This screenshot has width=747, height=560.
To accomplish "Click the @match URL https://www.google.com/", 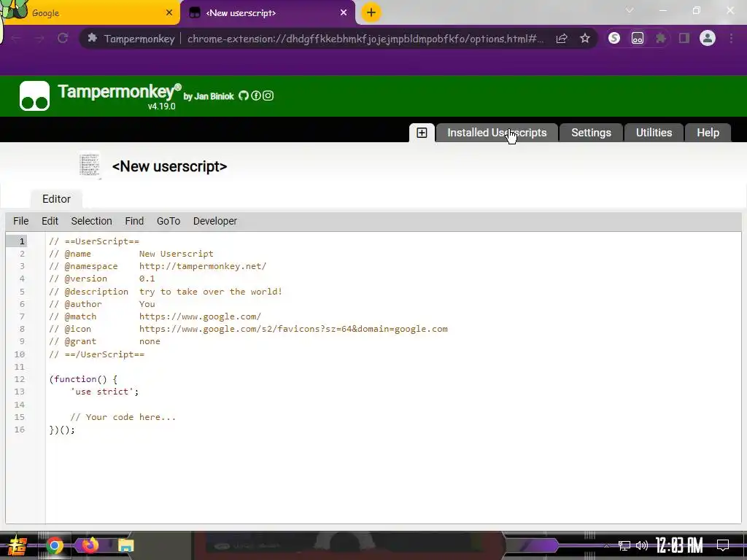I will click(200, 316).
